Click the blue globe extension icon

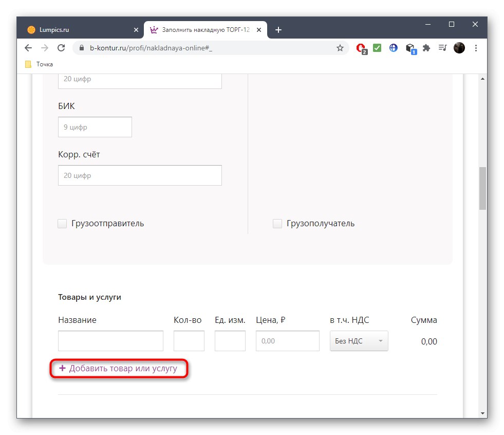tap(393, 48)
